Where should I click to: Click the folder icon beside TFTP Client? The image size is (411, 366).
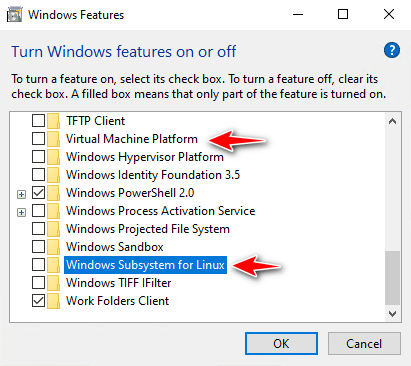point(53,121)
